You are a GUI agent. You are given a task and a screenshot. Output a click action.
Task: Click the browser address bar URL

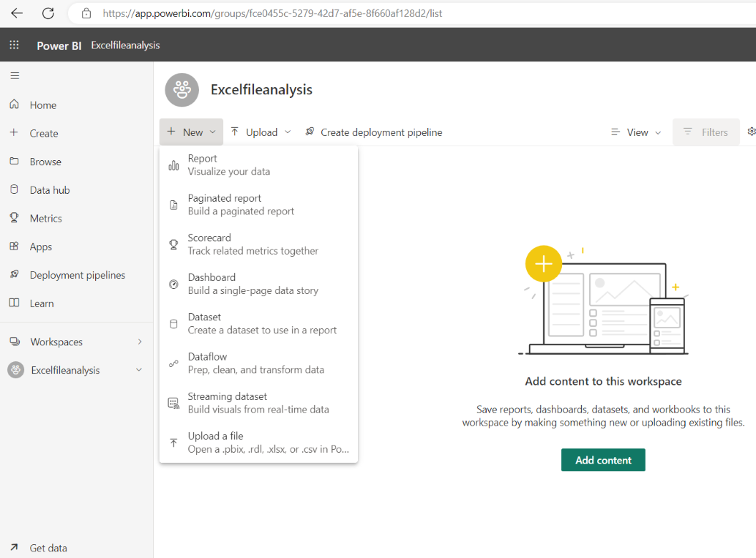click(x=272, y=13)
